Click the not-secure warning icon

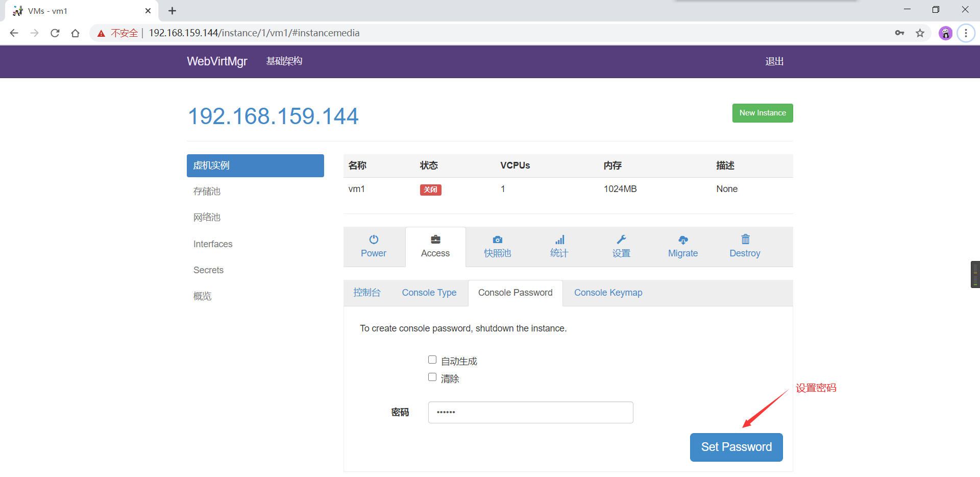[101, 33]
